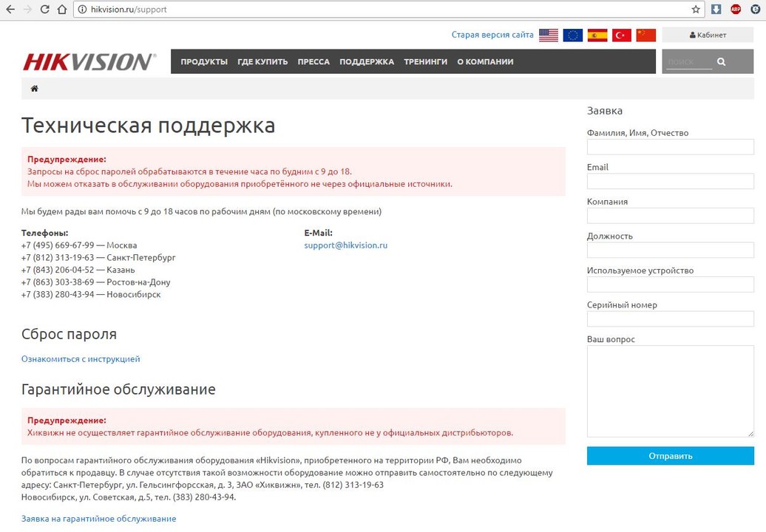
Task: Open the Кабинет account button
Action: (708, 35)
